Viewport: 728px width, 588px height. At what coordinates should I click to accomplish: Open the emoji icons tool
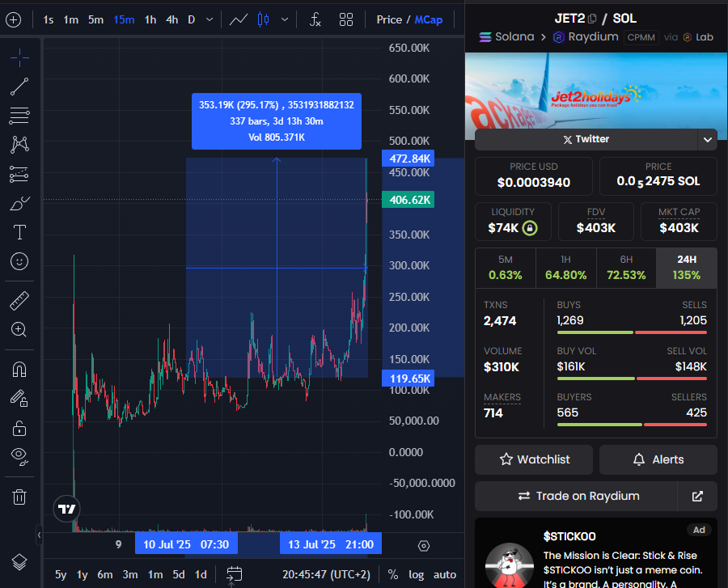pos(19,261)
